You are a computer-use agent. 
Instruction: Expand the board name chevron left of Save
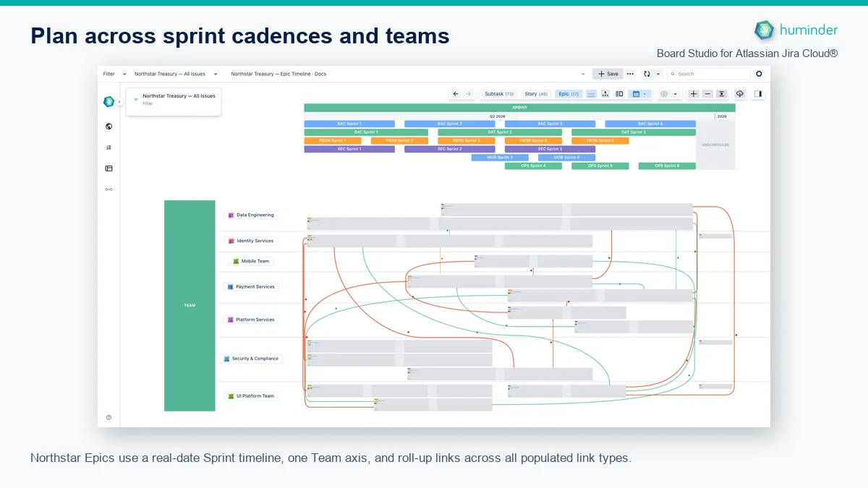pos(584,74)
